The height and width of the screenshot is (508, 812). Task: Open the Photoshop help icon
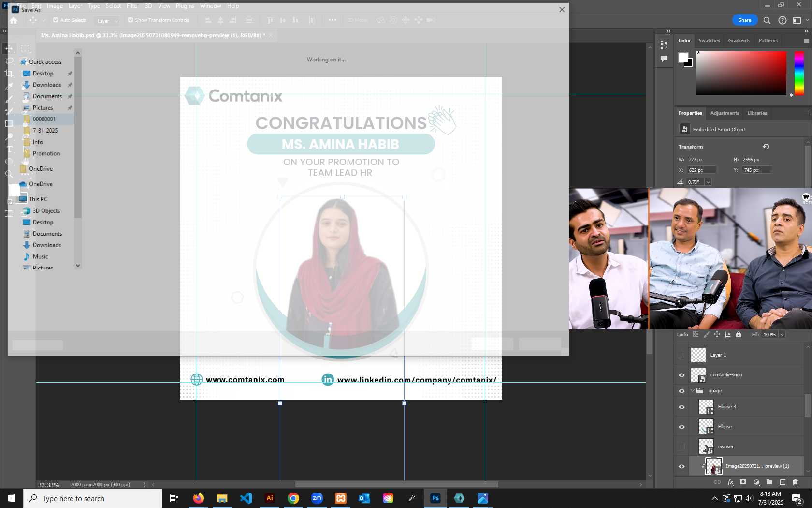click(783, 20)
